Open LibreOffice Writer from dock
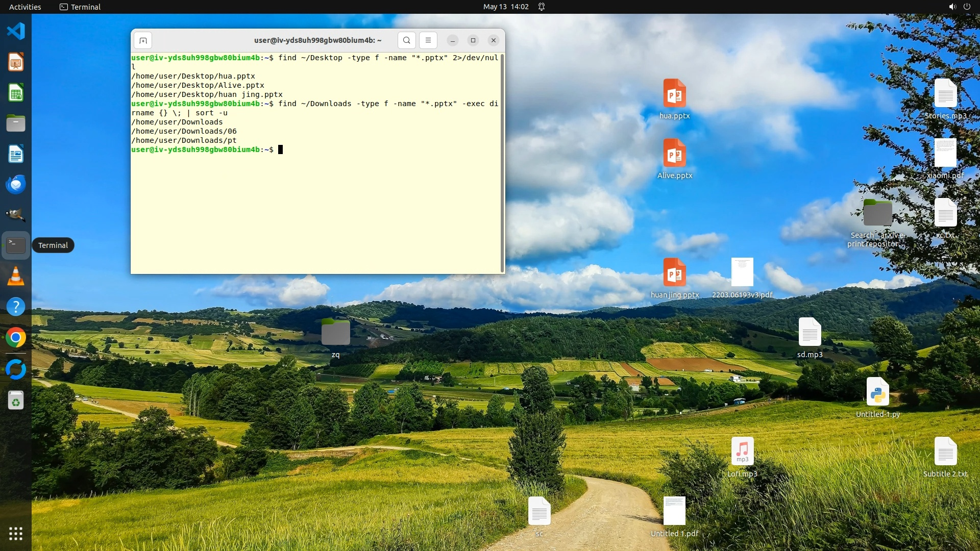Screen dimensions: 980x551 pos(16,154)
